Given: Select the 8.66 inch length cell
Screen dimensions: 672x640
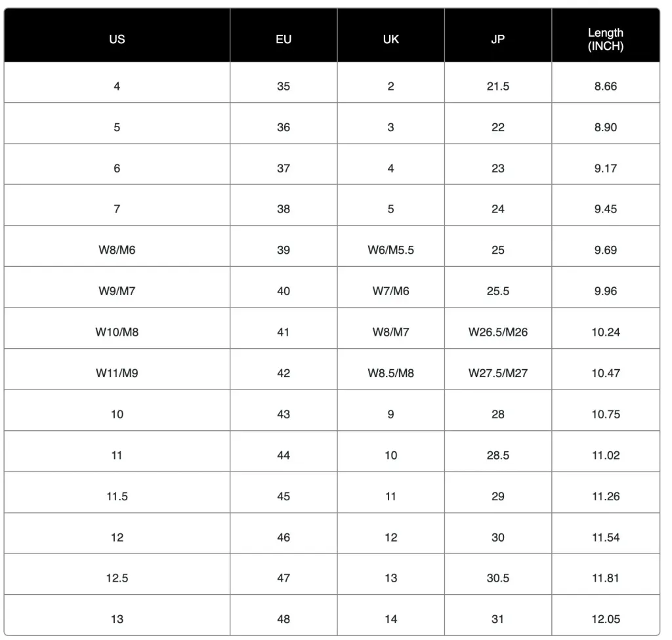Looking at the screenshot, I should tap(605, 86).
